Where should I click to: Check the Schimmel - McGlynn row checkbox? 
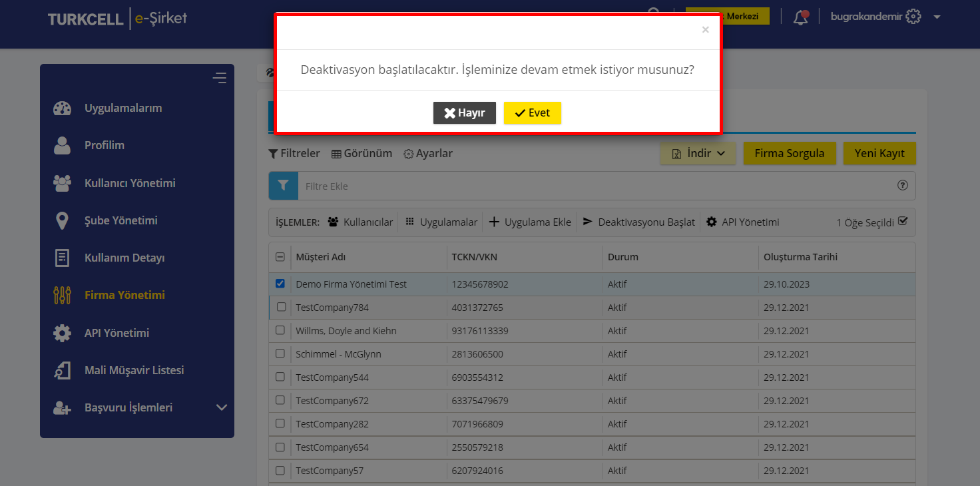point(281,354)
